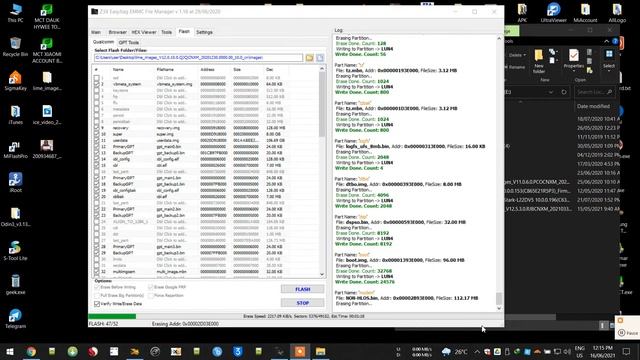Click the file browse icon beside folder icon
The height and width of the screenshot is (360, 640).
[320, 58]
